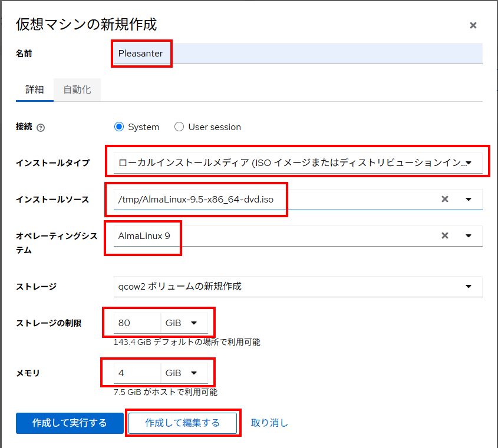
Task: Open the storage limit GiB unit dropdown
Action: coord(184,323)
